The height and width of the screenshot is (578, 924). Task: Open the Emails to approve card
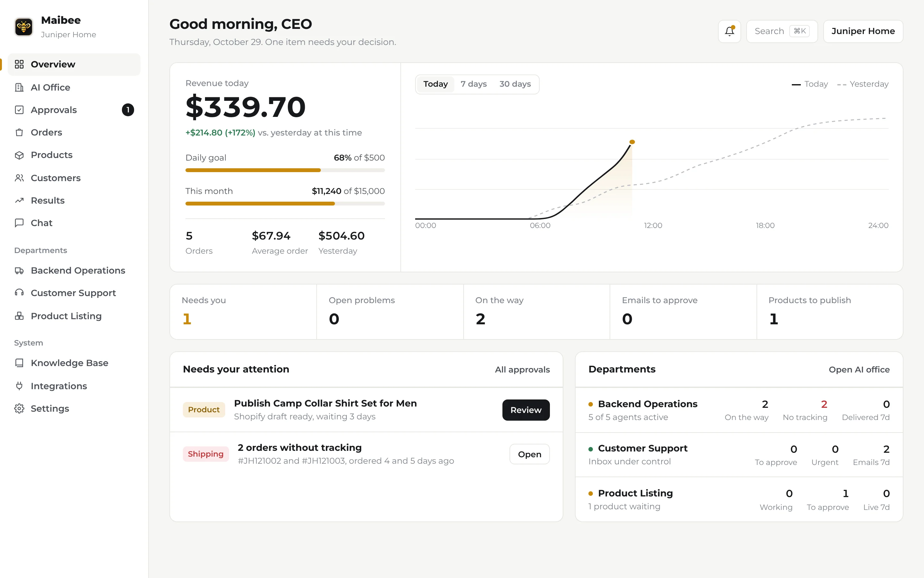[683, 311]
